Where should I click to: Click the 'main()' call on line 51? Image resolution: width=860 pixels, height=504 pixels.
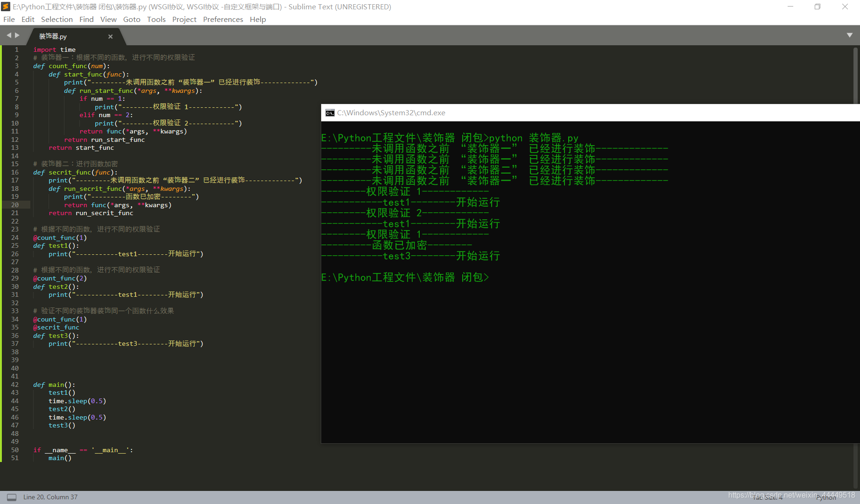(60, 458)
